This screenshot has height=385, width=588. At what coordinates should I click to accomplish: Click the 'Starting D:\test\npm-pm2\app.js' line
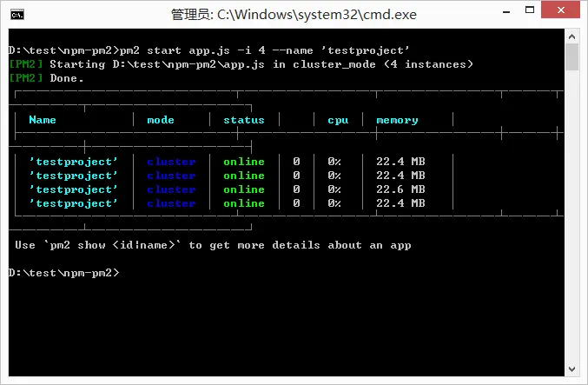point(241,64)
